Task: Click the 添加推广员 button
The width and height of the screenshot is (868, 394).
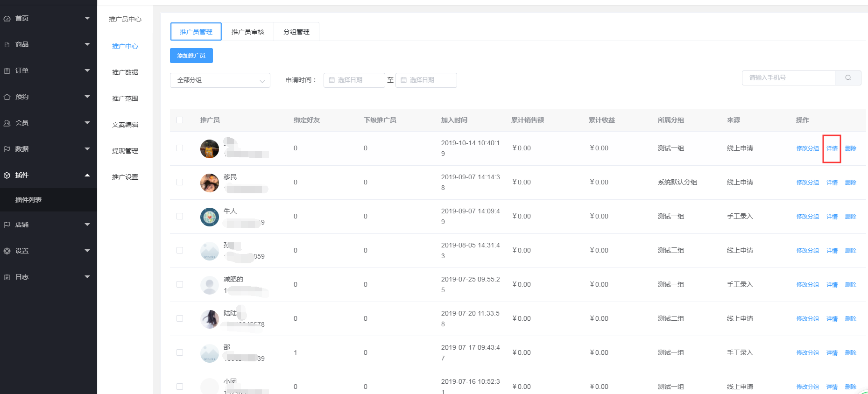Action: 191,56
